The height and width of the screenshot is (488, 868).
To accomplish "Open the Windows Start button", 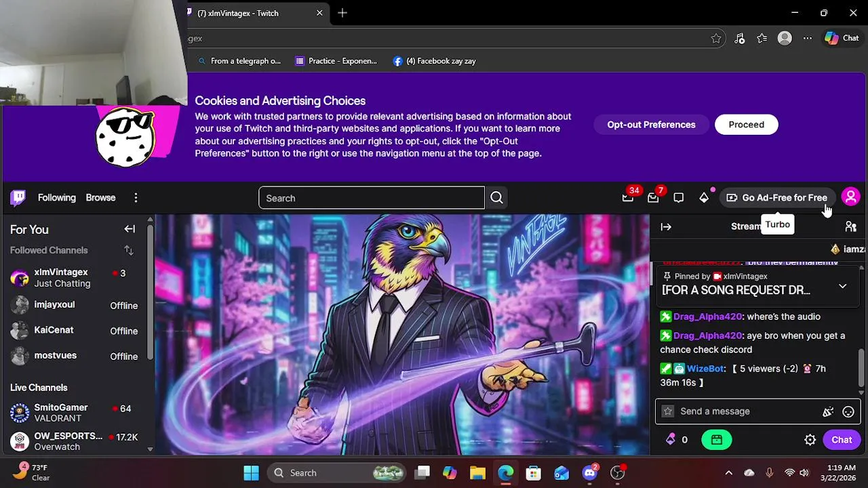I will pos(251,472).
